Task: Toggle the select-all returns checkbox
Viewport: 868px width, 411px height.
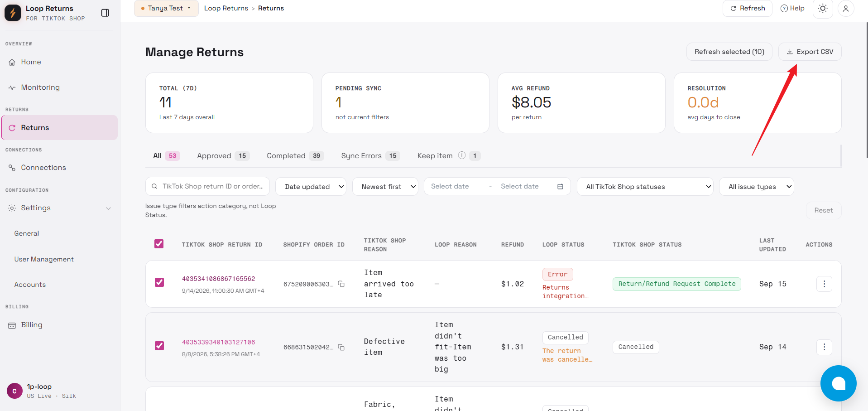Action: click(x=159, y=244)
